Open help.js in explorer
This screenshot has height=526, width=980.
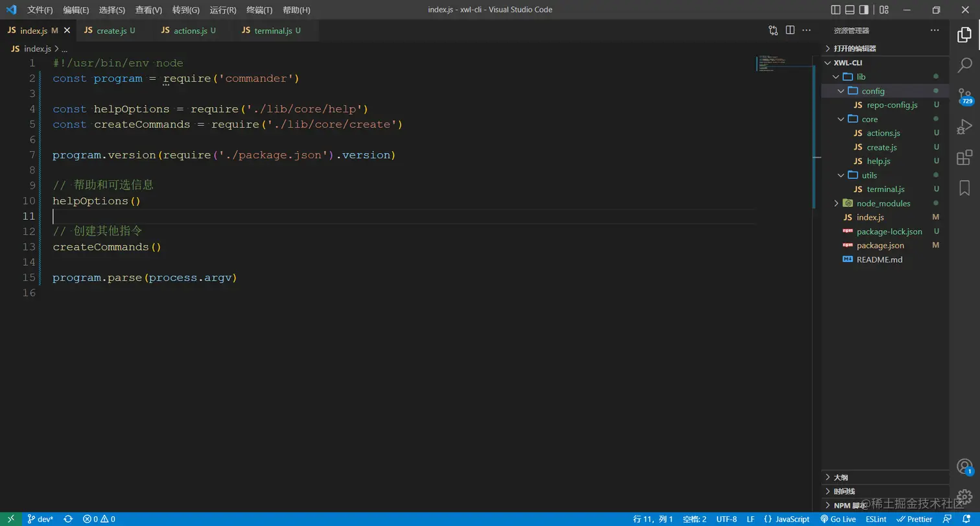point(885,161)
